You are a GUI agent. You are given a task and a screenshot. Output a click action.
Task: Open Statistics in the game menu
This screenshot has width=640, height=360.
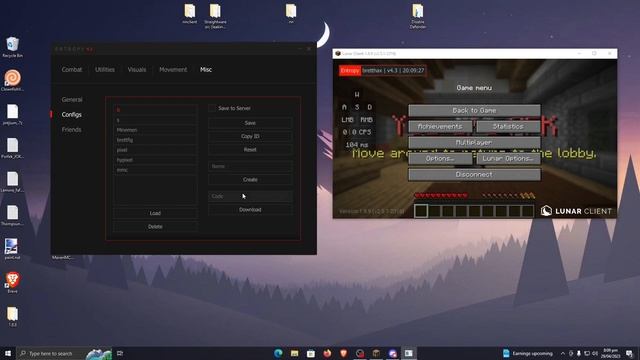508,127
